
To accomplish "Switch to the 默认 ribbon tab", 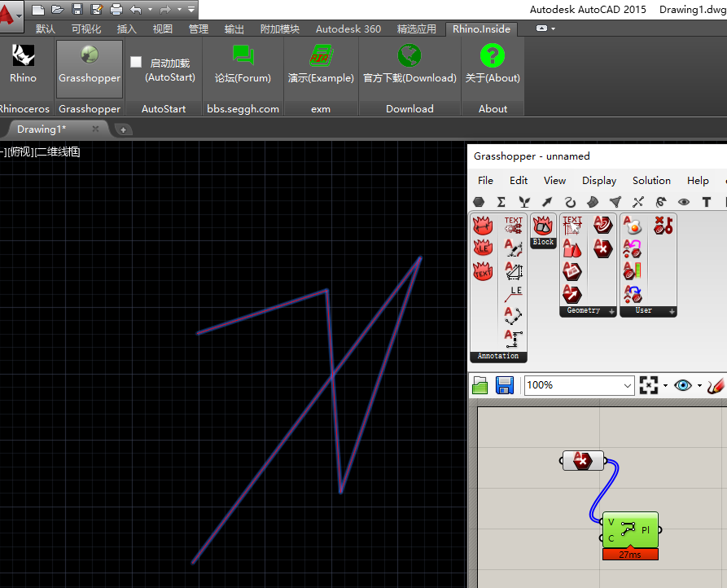I will [x=46, y=29].
